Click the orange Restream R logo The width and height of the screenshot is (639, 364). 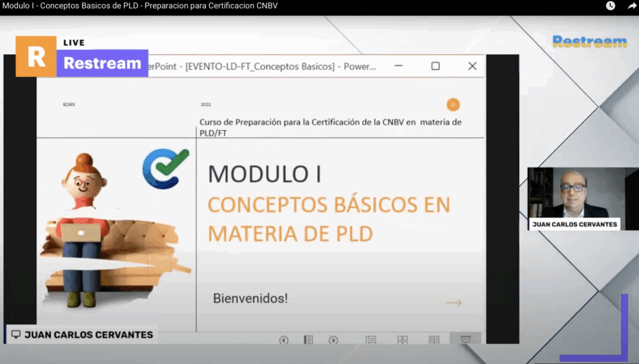click(x=36, y=57)
